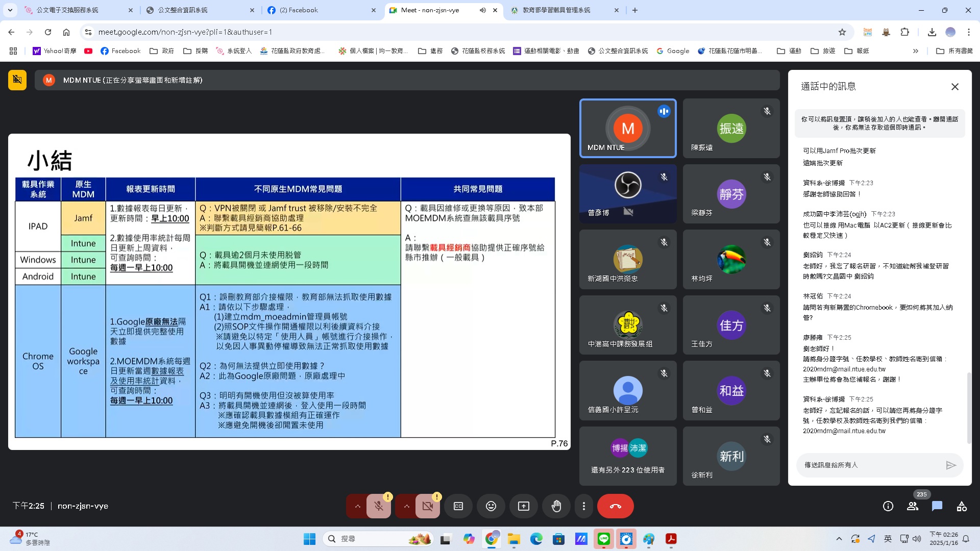Viewport: 980px width, 551px height.
Task: Click the send message arrow icon
Action: coord(950,465)
